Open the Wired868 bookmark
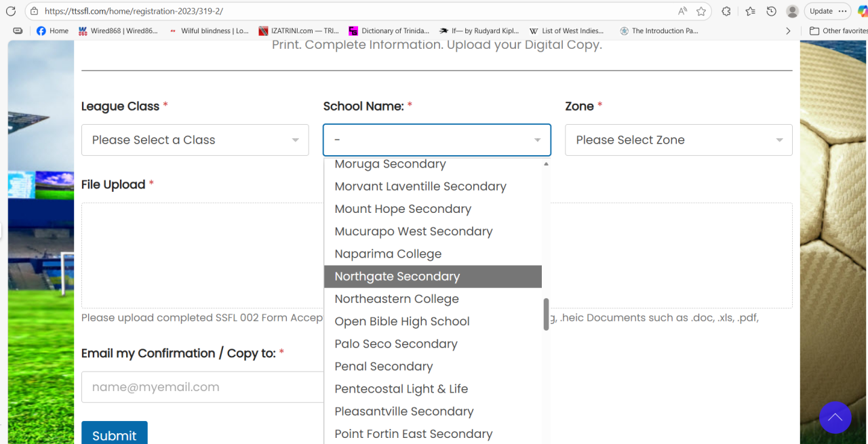868x444 pixels. [119, 31]
